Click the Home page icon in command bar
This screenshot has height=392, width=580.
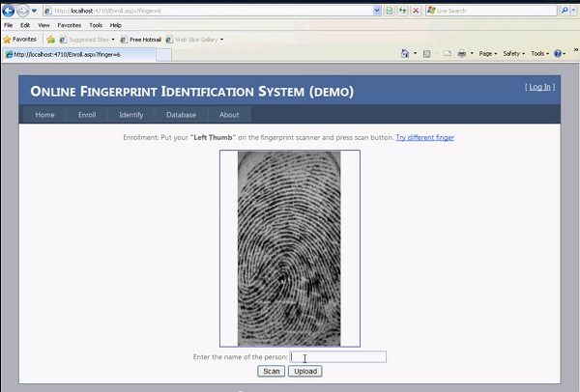404,53
